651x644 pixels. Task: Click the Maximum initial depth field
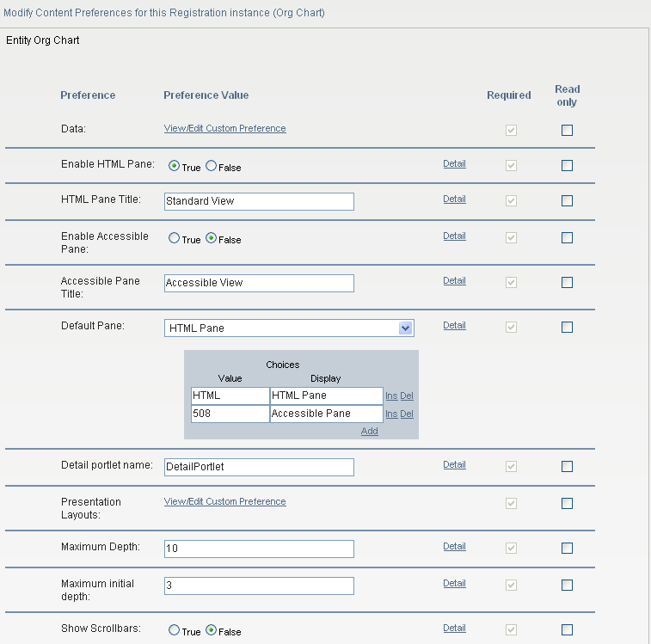[259, 586]
